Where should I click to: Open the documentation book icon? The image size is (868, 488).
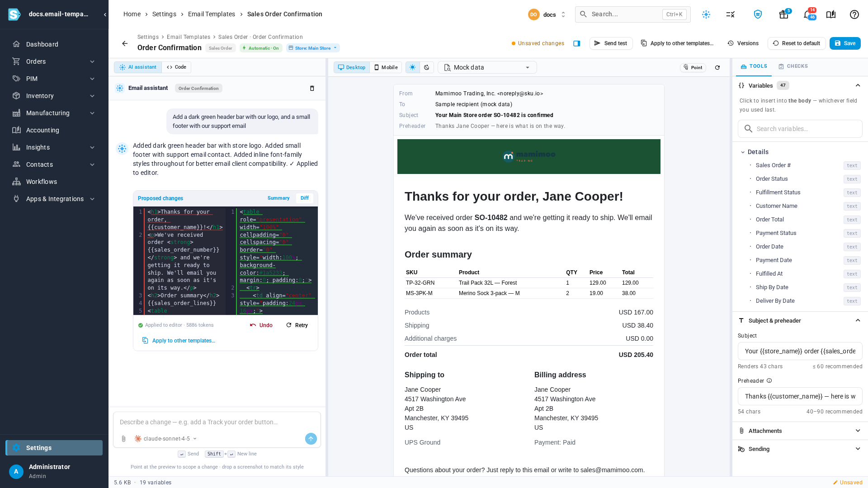click(831, 14)
